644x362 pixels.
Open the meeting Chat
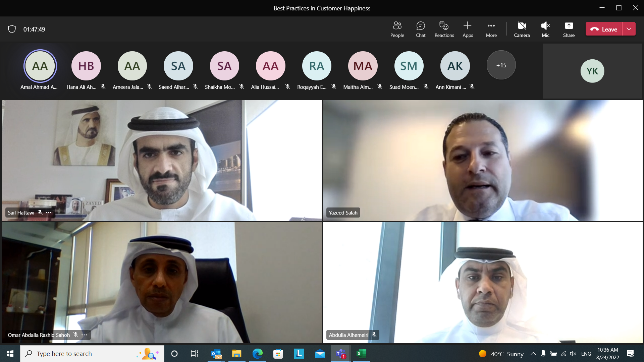(x=421, y=29)
